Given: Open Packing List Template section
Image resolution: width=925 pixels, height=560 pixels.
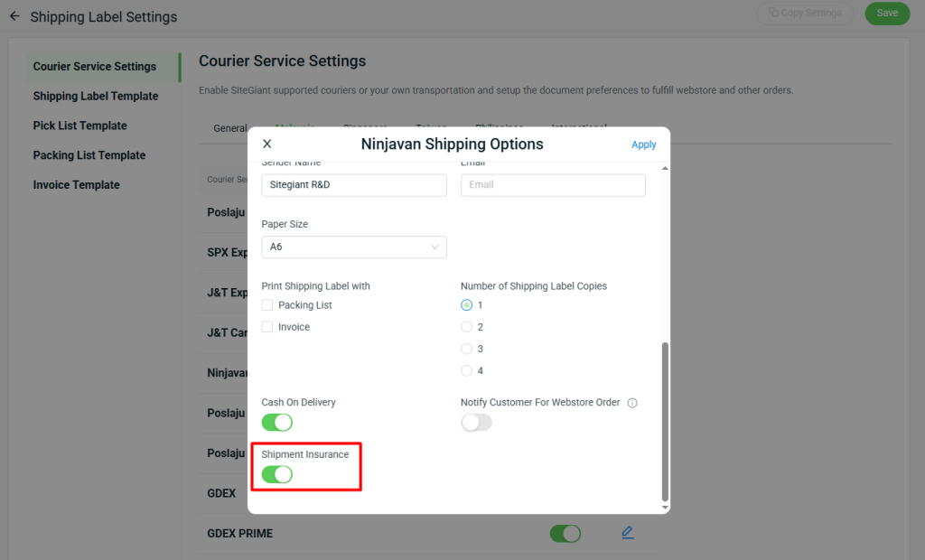Looking at the screenshot, I should (x=89, y=155).
